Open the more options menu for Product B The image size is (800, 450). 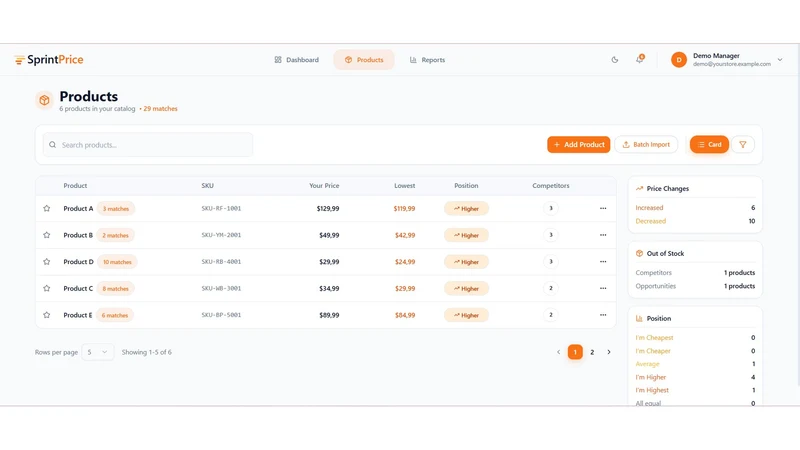(x=603, y=235)
